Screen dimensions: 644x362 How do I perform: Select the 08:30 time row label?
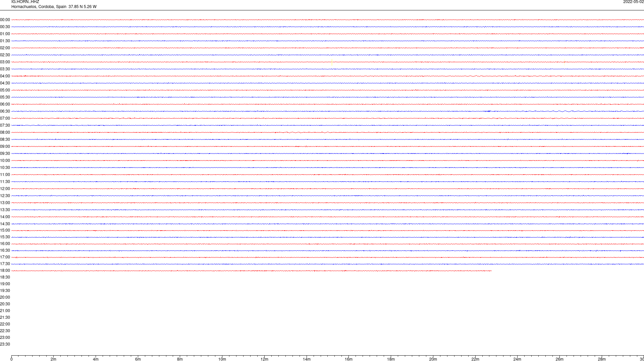pos(5,139)
